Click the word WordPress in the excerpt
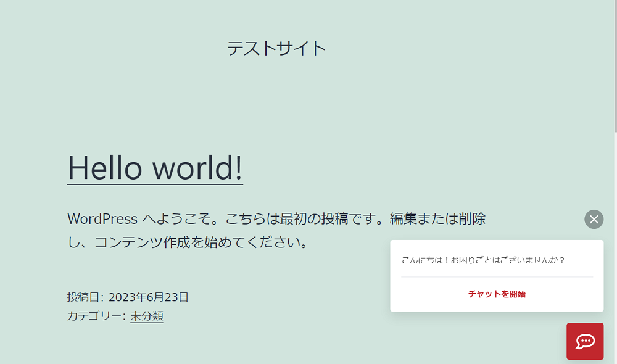Viewport: 617px width, 364px height. point(102,219)
